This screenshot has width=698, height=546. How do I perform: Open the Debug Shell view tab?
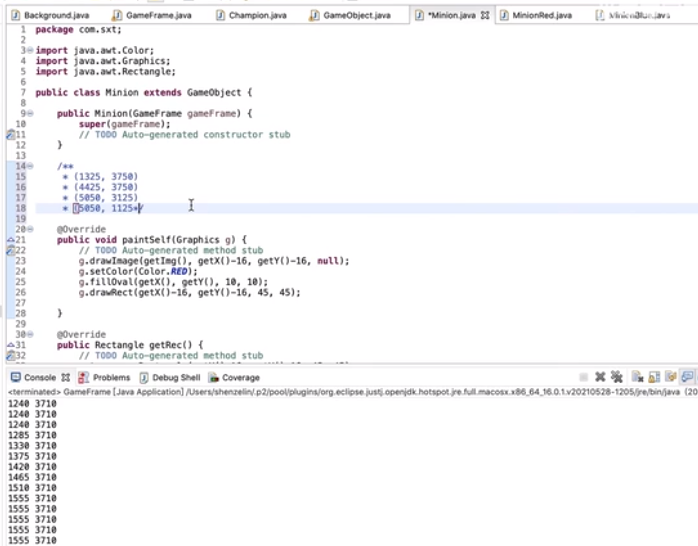[x=170, y=377]
